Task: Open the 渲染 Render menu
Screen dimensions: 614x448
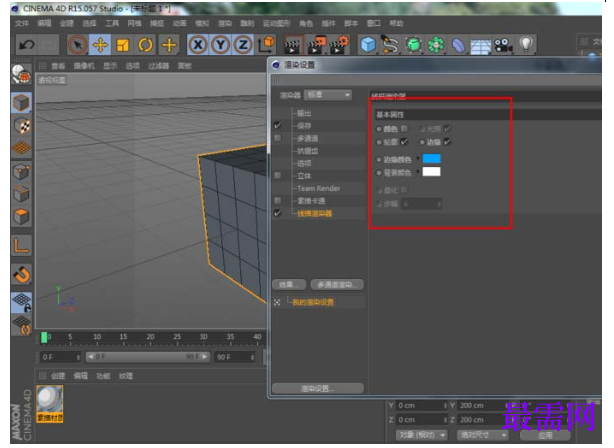Action: click(224, 23)
